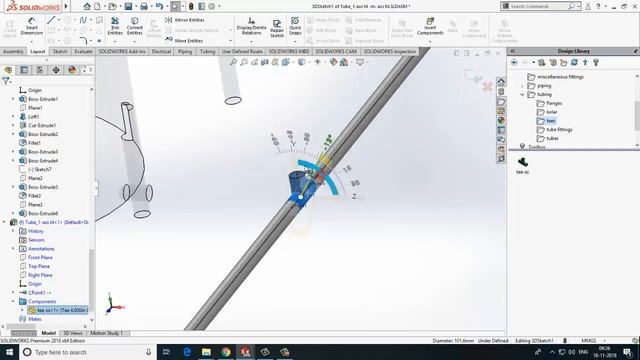
Task: Click the Options gear icon
Action: click(211, 6)
